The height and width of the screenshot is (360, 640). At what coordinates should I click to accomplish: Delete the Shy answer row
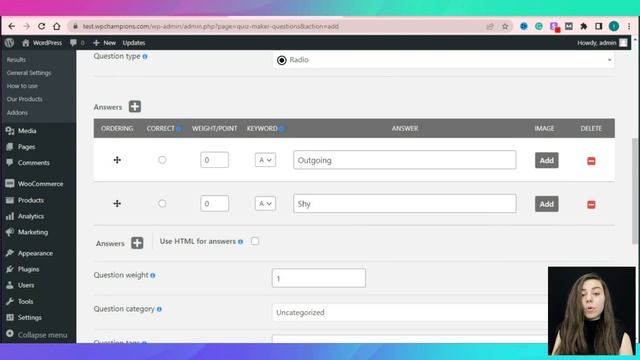click(591, 204)
